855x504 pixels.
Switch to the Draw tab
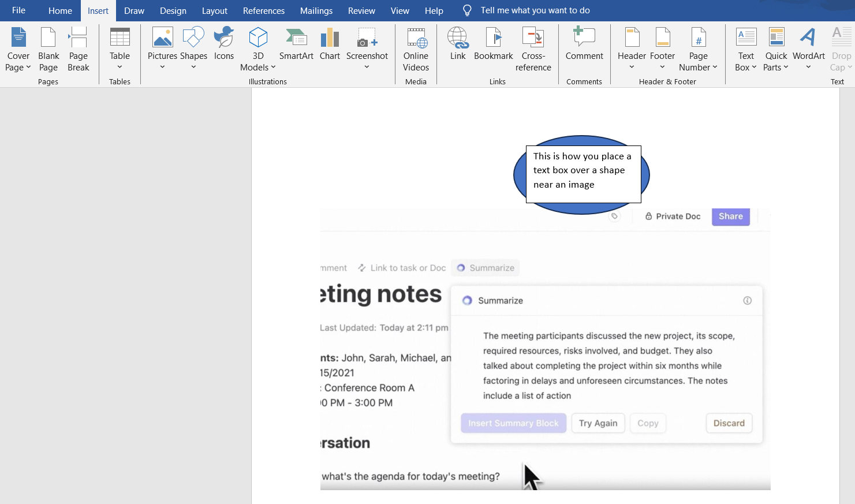(x=134, y=10)
